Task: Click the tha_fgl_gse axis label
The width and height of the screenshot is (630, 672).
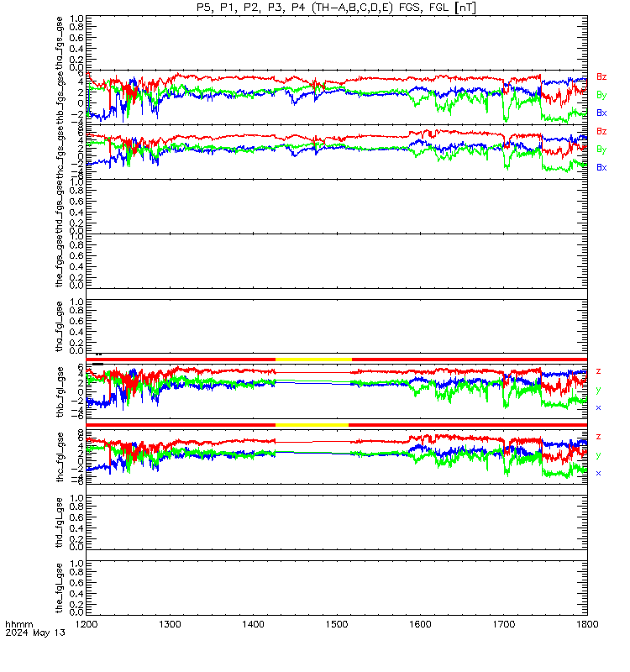Action: [x=60, y=327]
